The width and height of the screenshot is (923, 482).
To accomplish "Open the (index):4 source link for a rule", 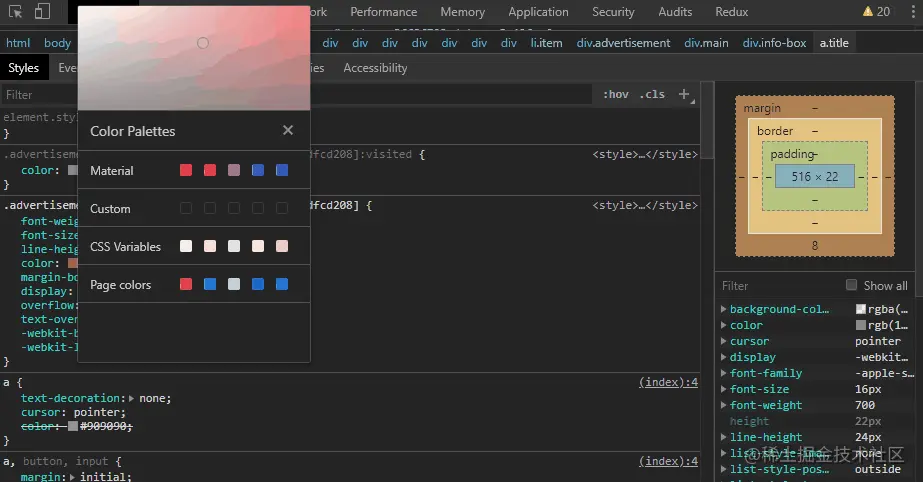I will click(668, 382).
